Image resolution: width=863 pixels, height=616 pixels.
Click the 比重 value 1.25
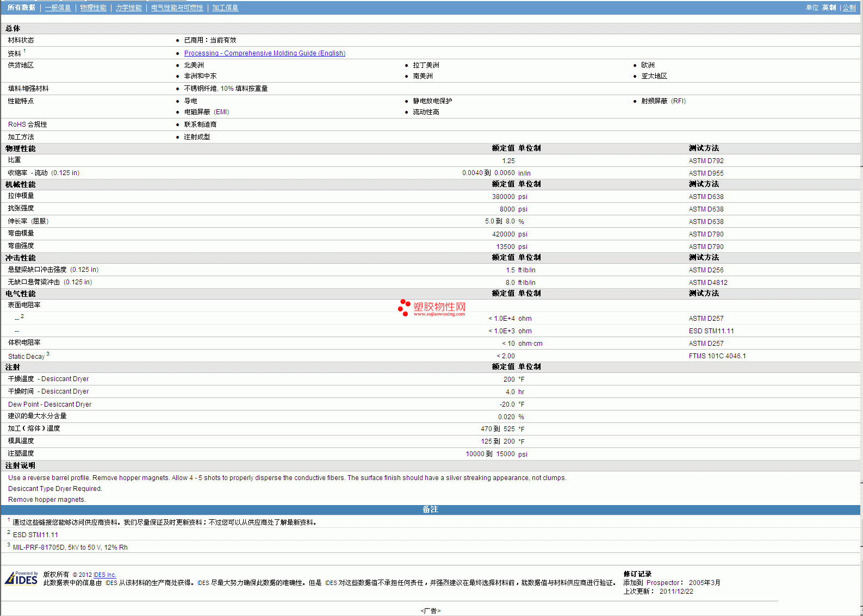(508, 161)
